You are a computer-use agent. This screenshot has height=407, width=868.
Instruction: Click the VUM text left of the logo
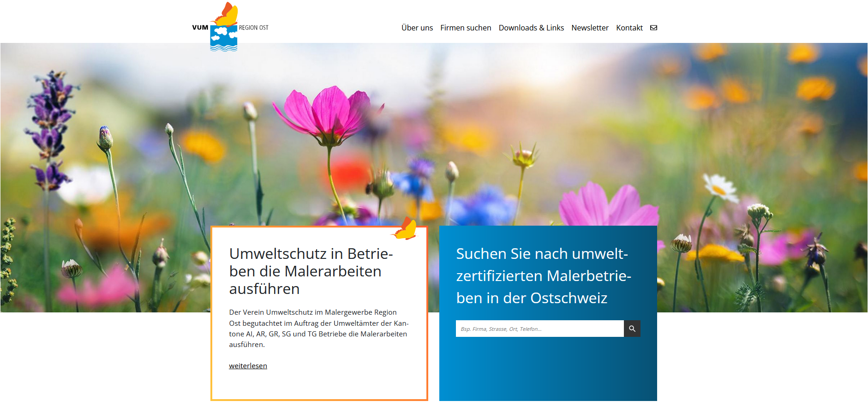click(x=200, y=28)
